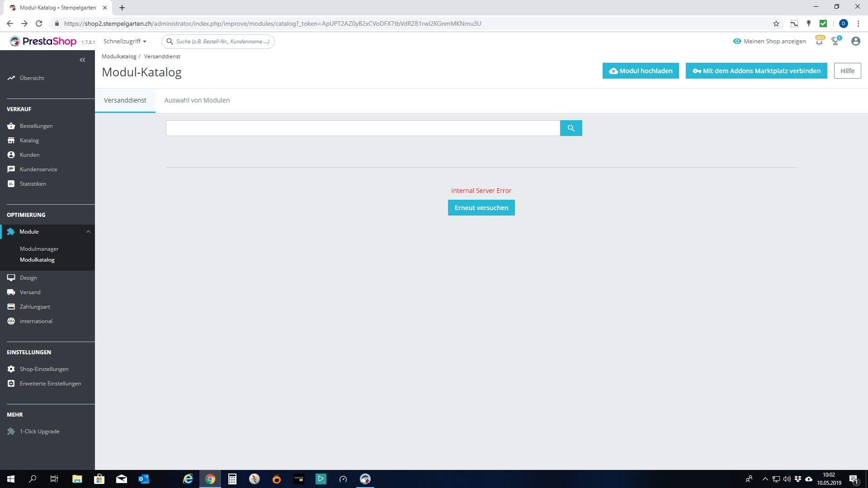The height and width of the screenshot is (488, 868).
Task: Click the notifications bell icon
Action: [819, 42]
